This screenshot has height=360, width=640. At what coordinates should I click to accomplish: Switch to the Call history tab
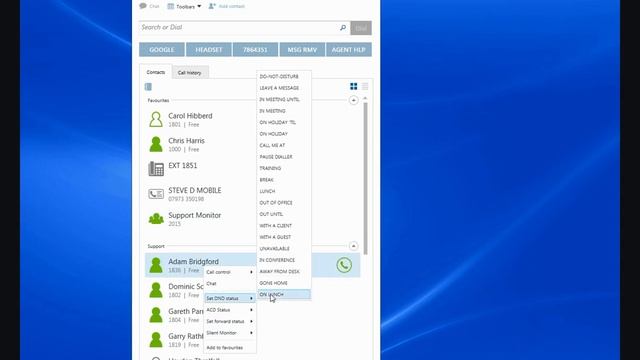point(189,72)
